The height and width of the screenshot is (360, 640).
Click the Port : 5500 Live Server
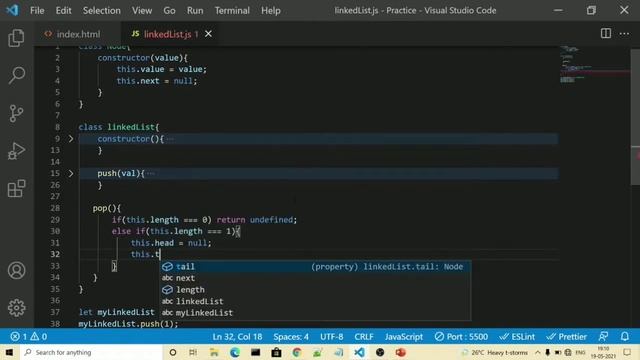pyautogui.click(x=461, y=337)
